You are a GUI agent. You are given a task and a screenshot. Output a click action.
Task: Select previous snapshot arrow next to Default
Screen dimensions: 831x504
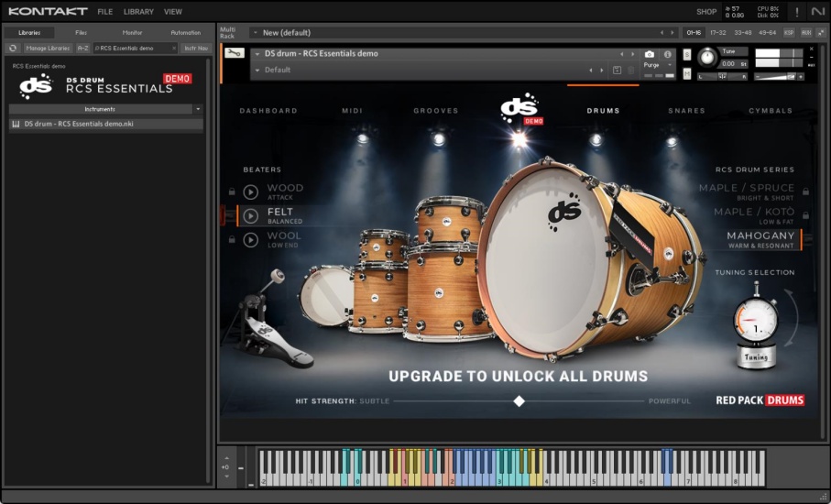[x=591, y=70]
